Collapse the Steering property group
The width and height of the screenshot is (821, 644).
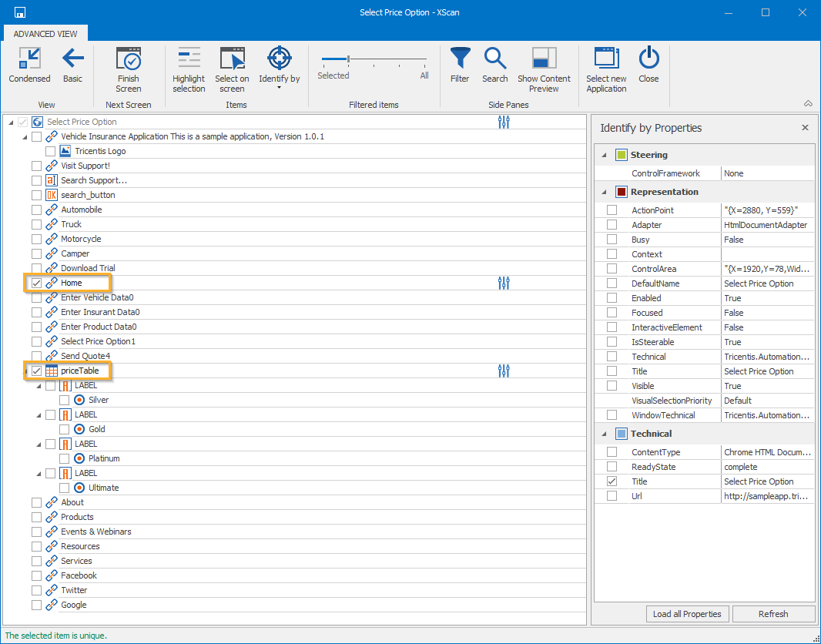[604, 156]
